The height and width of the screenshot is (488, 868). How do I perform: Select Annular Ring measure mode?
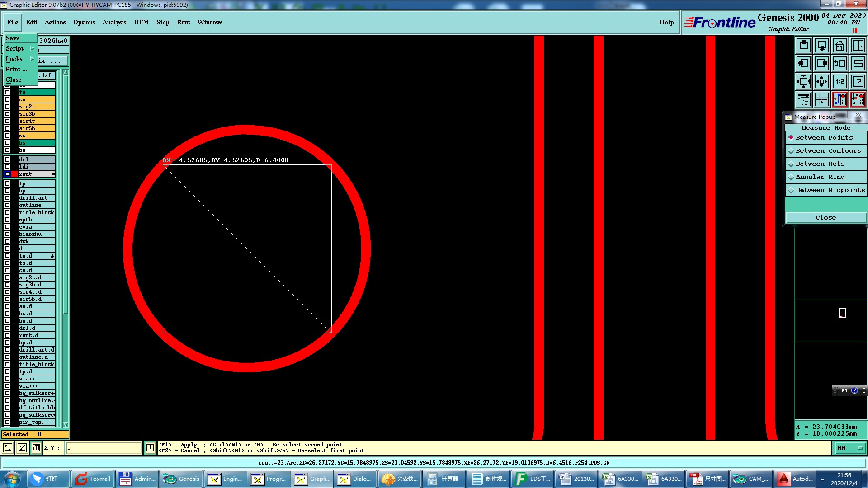pyautogui.click(x=826, y=177)
